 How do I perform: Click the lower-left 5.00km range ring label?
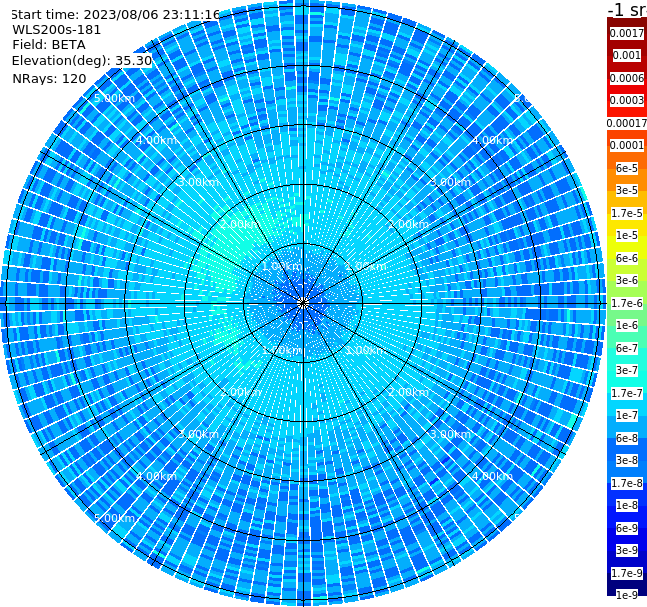[114, 518]
